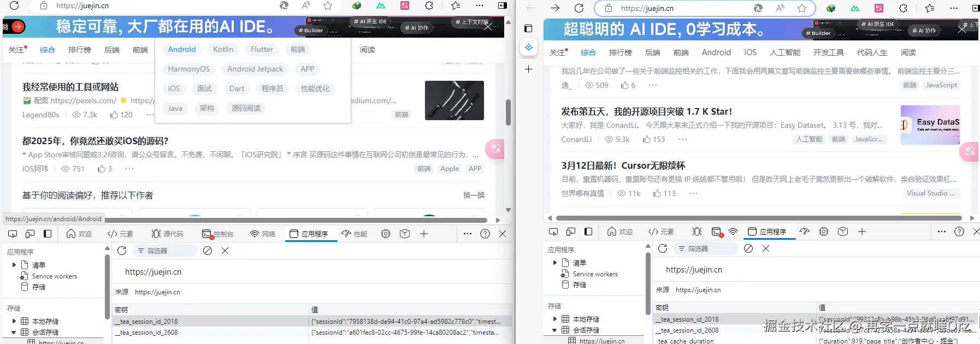Focus the 筛选器 filter field in left DevTools

coord(165,251)
